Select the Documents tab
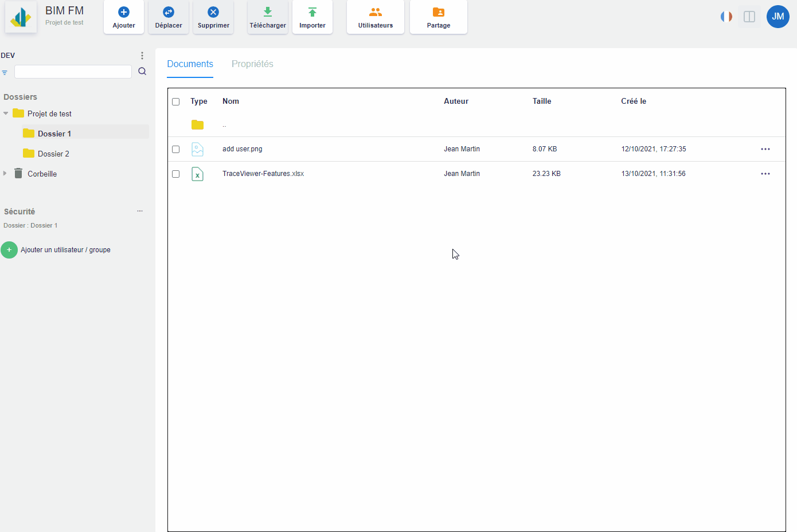The height and width of the screenshot is (532, 797). tap(190, 64)
